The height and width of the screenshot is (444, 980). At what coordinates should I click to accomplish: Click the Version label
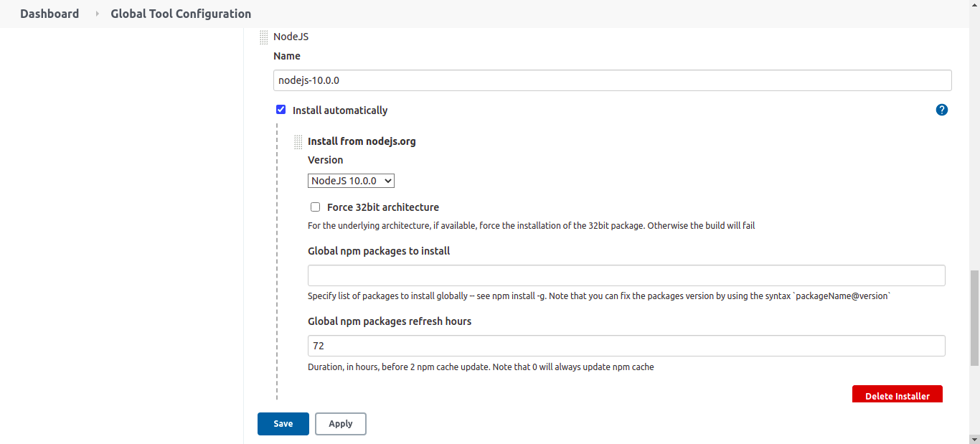pyautogui.click(x=326, y=160)
